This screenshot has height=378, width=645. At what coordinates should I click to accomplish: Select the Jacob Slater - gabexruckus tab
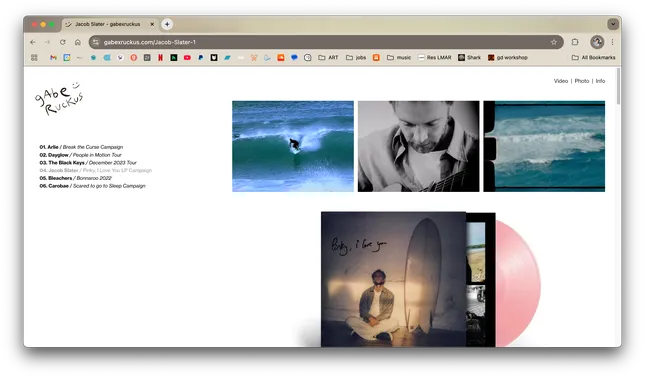click(x=107, y=24)
